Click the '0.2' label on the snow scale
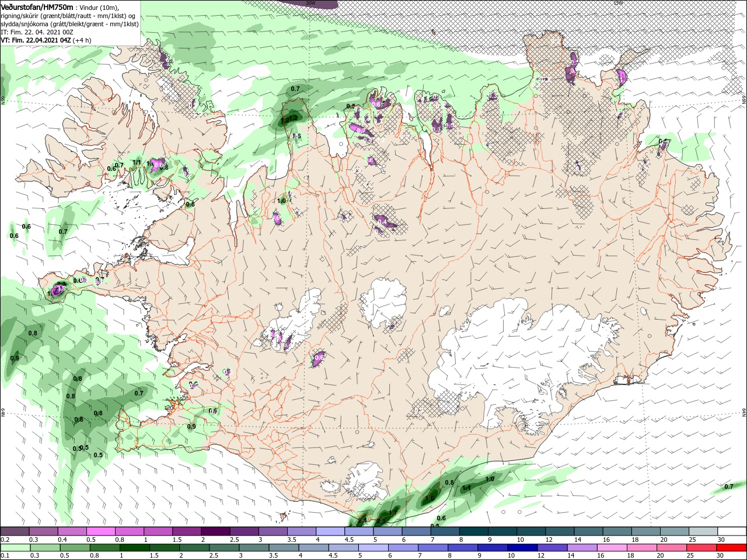The width and height of the screenshot is (747, 560). coord(5,540)
